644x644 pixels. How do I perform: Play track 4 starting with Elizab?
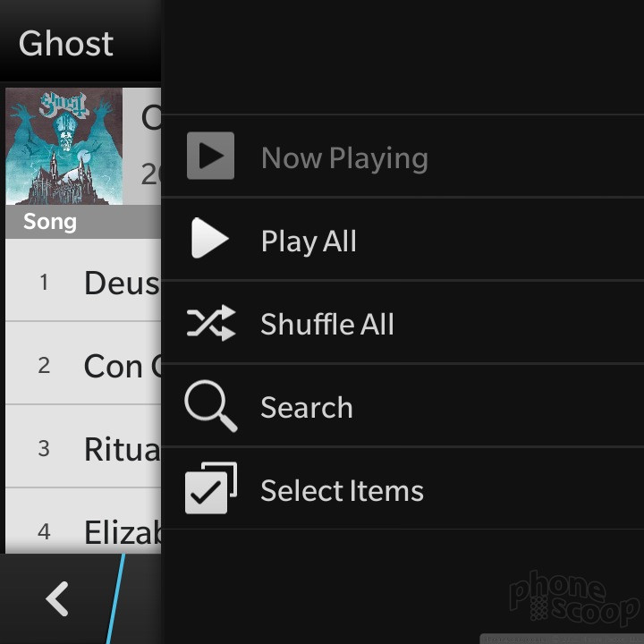[x=83, y=521]
